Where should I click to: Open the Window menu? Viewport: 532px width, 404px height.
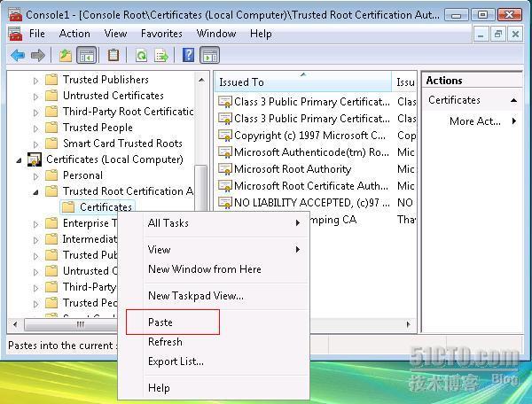click(x=216, y=34)
